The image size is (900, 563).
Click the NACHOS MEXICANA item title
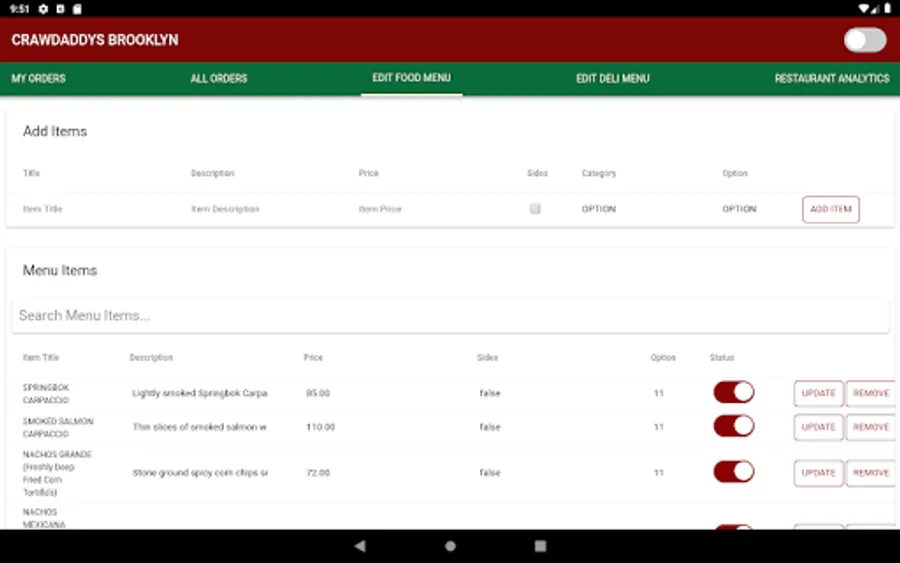pos(44,518)
